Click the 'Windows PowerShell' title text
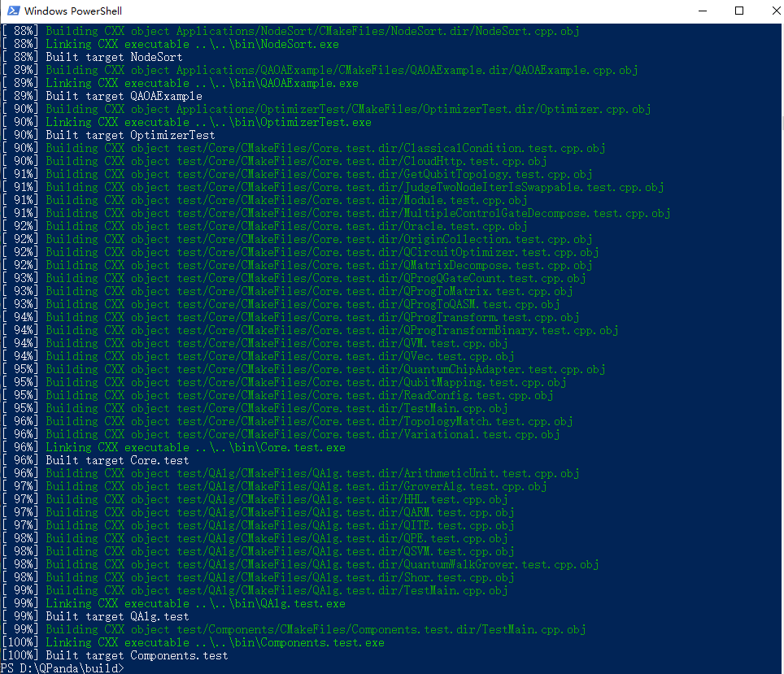This screenshot has width=784, height=674. [73, 11]
